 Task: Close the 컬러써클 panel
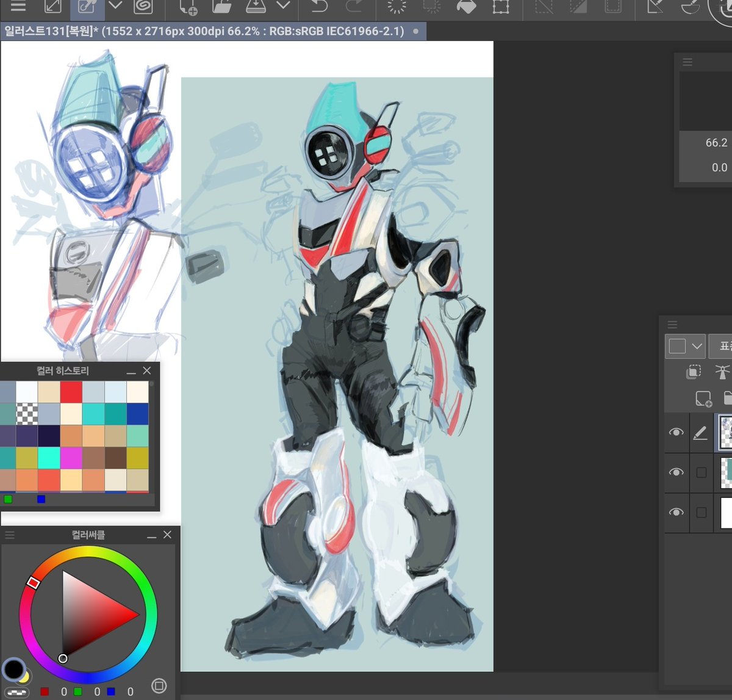pos(167,535)
